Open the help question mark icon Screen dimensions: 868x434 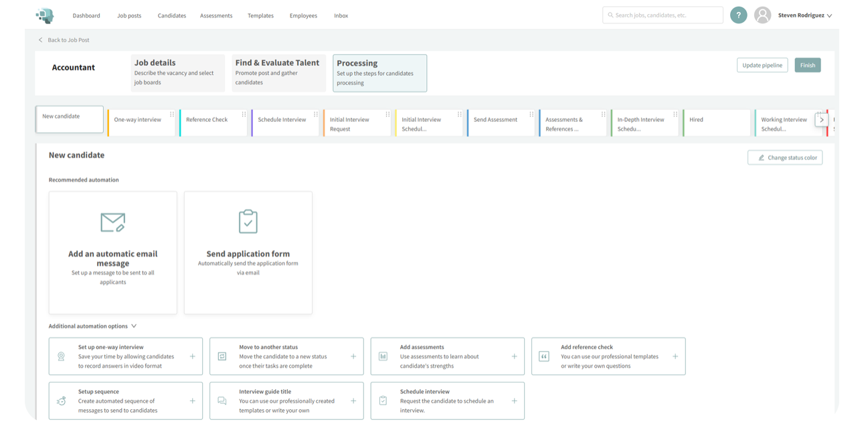click(739, 15)
